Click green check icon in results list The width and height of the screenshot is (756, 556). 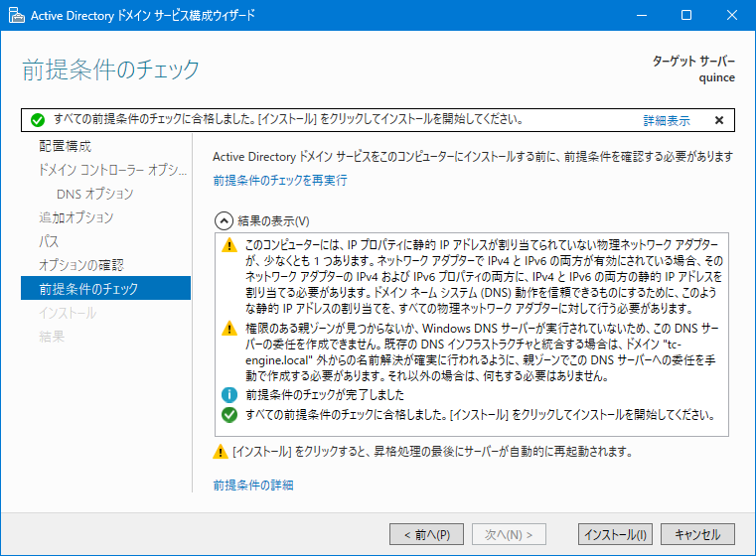[x=229, y=414]
